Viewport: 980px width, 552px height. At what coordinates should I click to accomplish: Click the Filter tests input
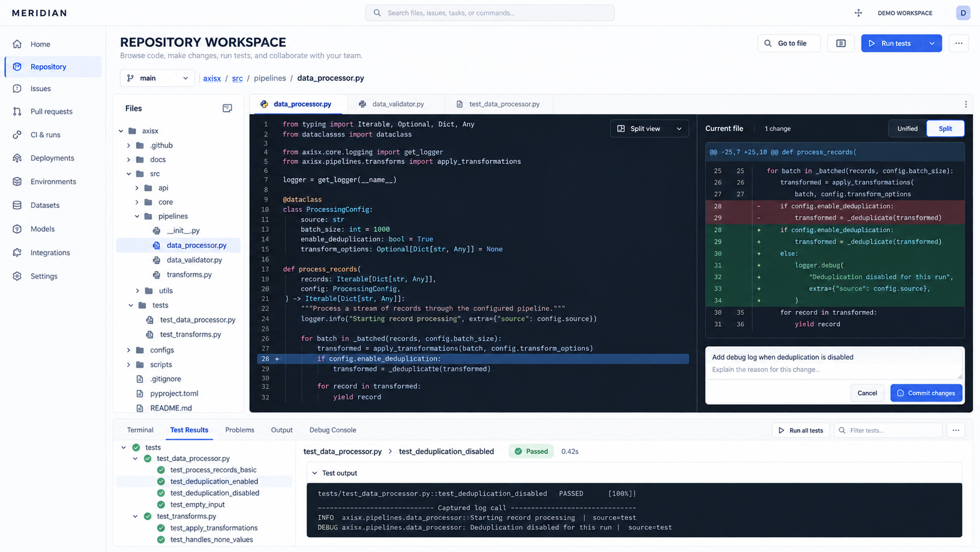pyautogui.click(x=887, y=431)
